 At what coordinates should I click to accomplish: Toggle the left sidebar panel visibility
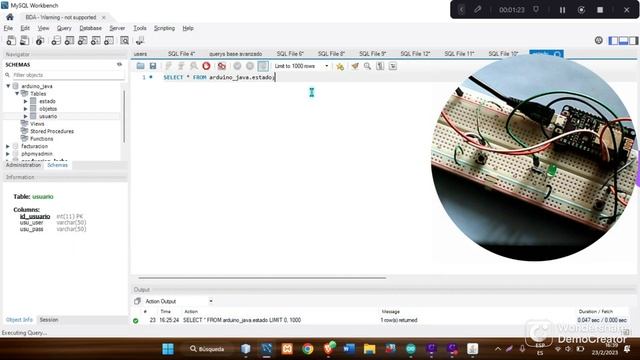click(613, 40)
